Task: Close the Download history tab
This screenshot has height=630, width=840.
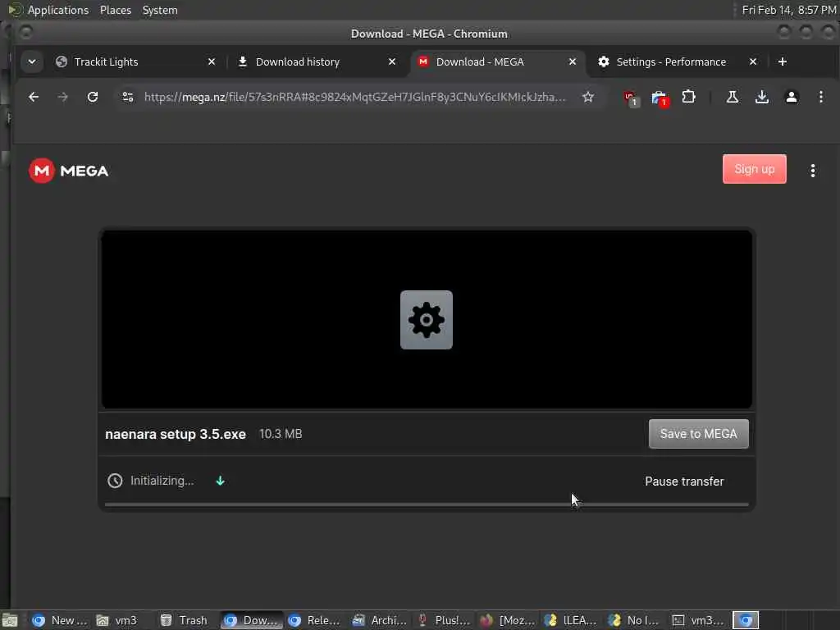Action: coord(392,62)
